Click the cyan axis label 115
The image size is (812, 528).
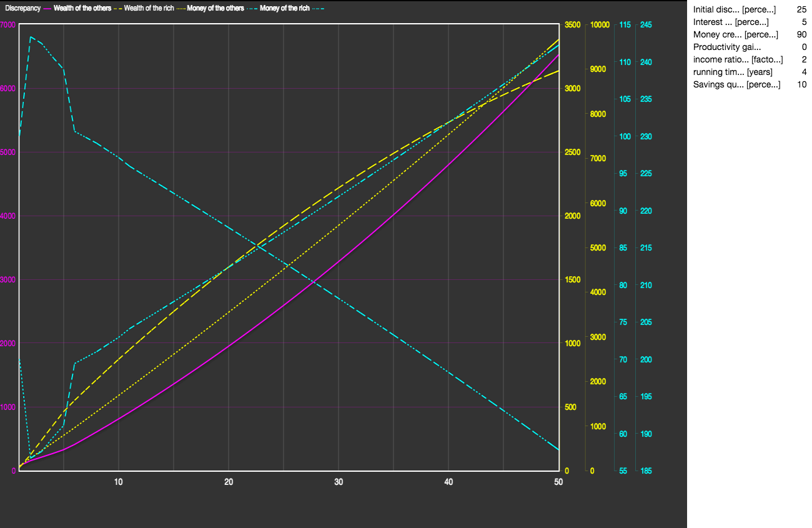point(625,25)
